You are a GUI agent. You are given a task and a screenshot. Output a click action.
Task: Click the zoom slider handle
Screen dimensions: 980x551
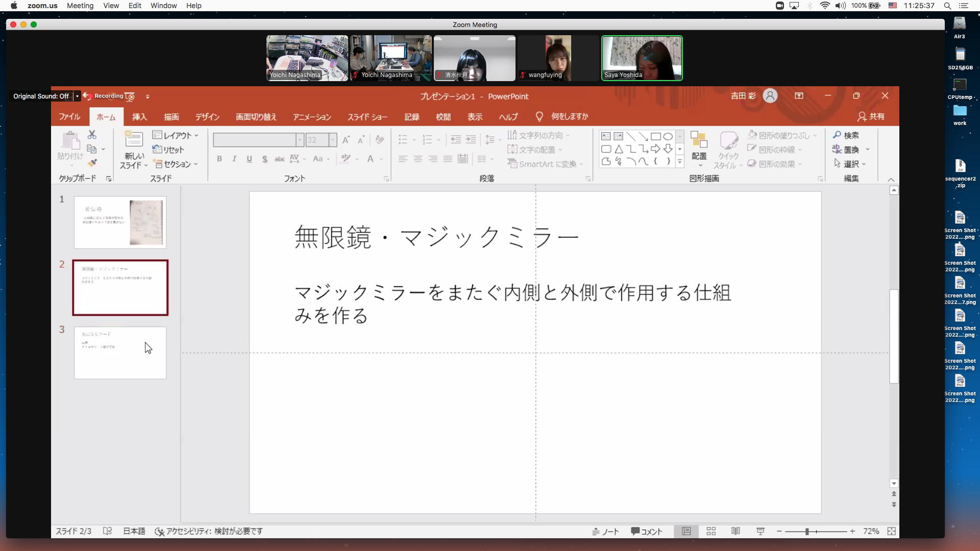tap(807, 531)
